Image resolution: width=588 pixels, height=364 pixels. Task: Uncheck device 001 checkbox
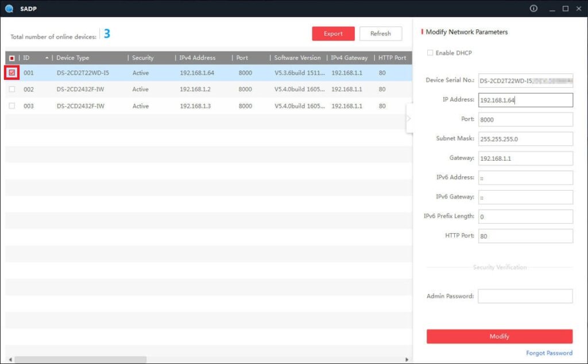[x=12, y=73]
